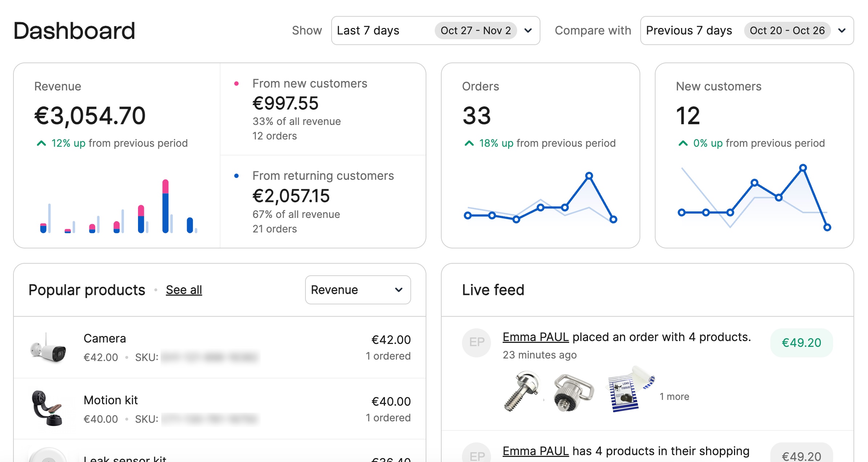Click the blue dot beside From returning customers

(x=236, y=176)
